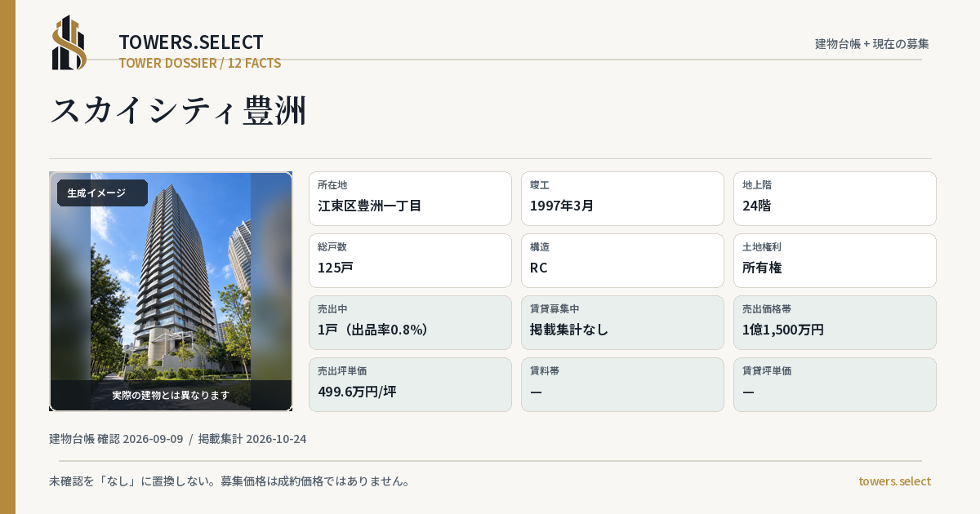Click the 建物台帳 確認 2026-09-09 date text
Image resolution: width=980 pixels, height=514 pixels.
click(116, 439)
